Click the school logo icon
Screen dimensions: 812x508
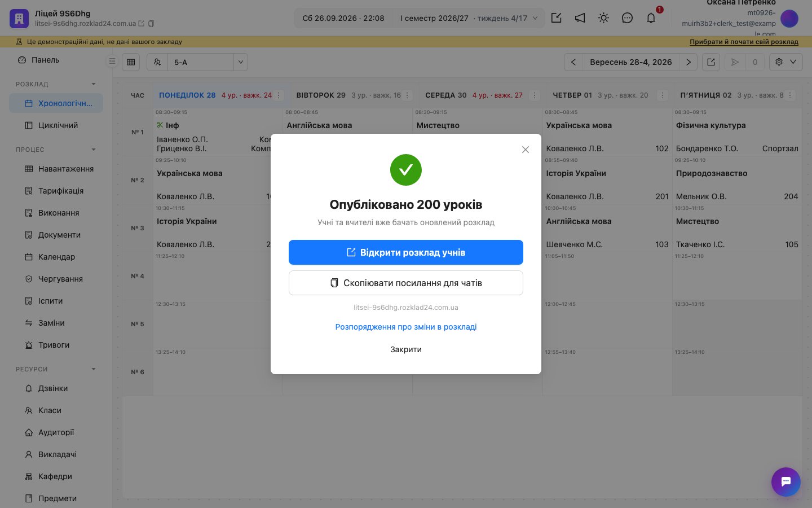[19, 19]
